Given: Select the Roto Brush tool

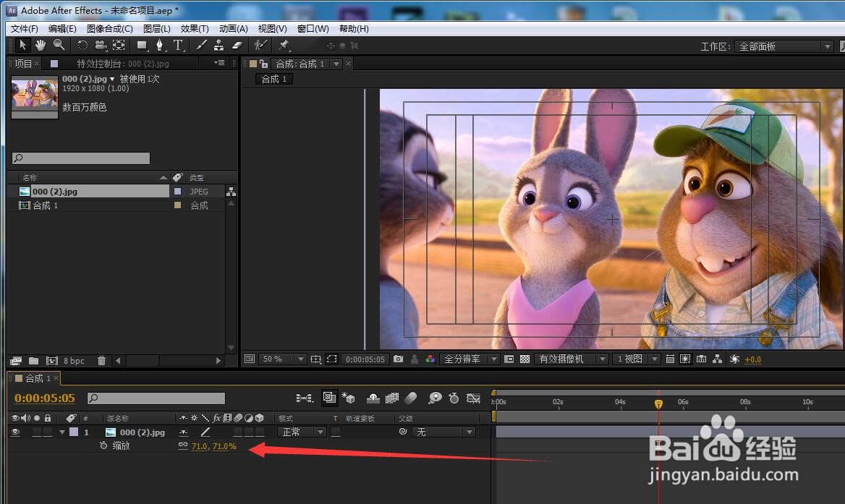Looking at the screenshot, I should point(260,46).
